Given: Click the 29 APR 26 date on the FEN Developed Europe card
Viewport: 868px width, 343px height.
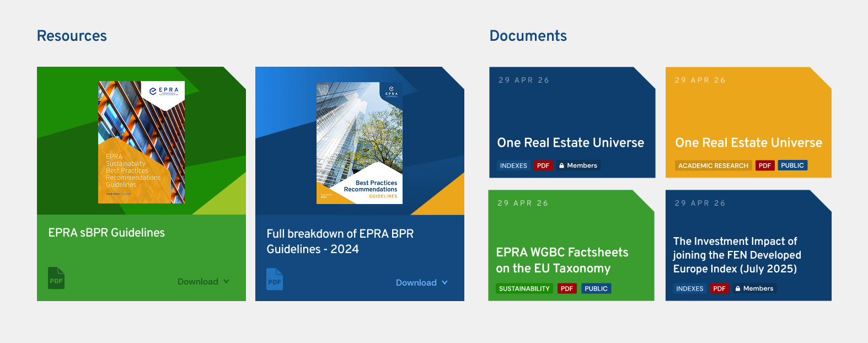Looking at the screenshot, I should click(700, 203).
